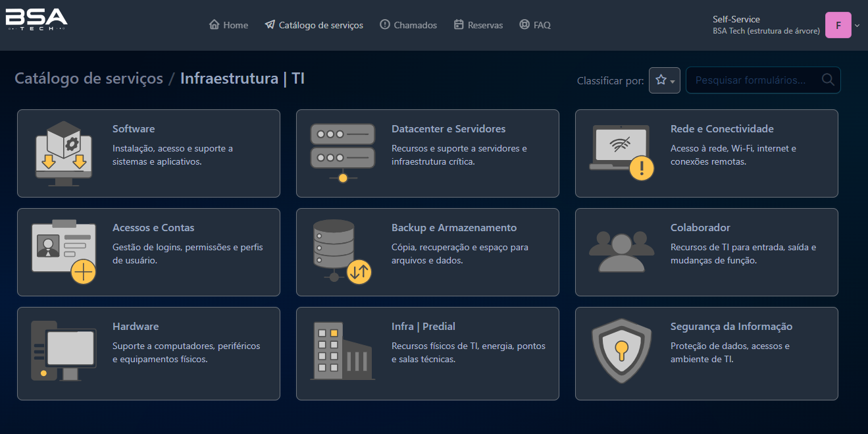The height and width of the screenshot is (434, 868).
Task: Click the Segurança da Informação shield icon
Action: 621,350
